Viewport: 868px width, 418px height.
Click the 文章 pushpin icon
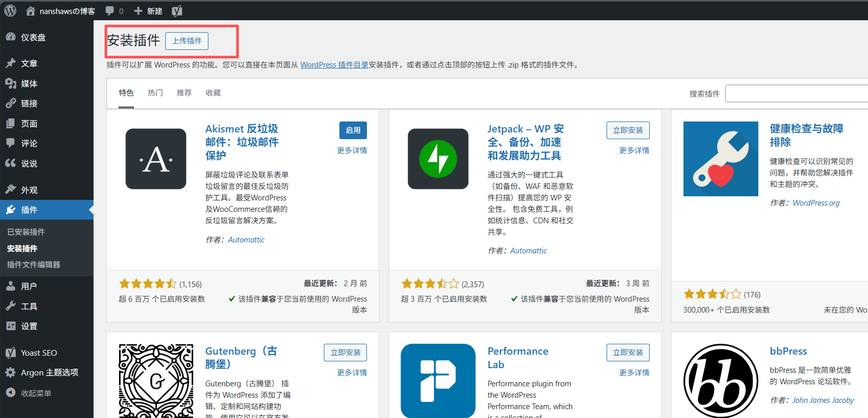pos(10,63)
